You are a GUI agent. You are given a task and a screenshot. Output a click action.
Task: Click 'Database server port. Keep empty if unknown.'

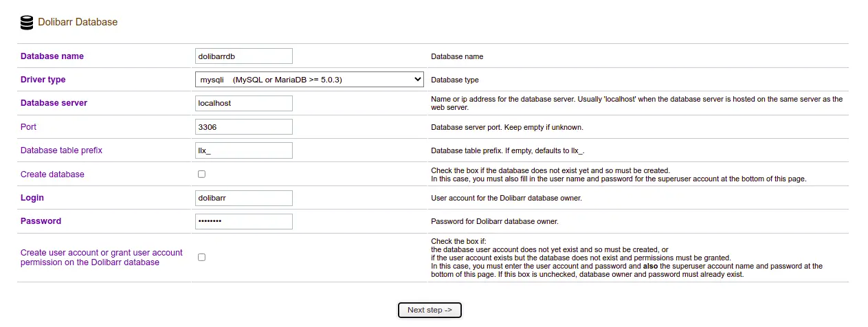507,128
